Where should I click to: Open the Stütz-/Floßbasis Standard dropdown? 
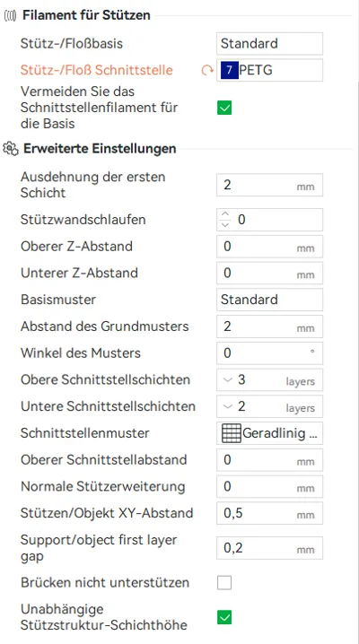pos(269,44)
